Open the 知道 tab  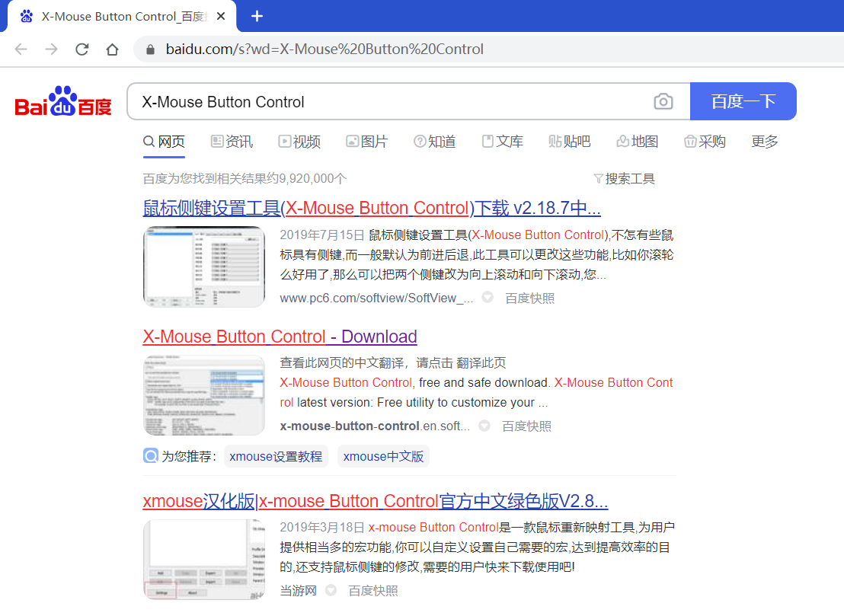434,142
